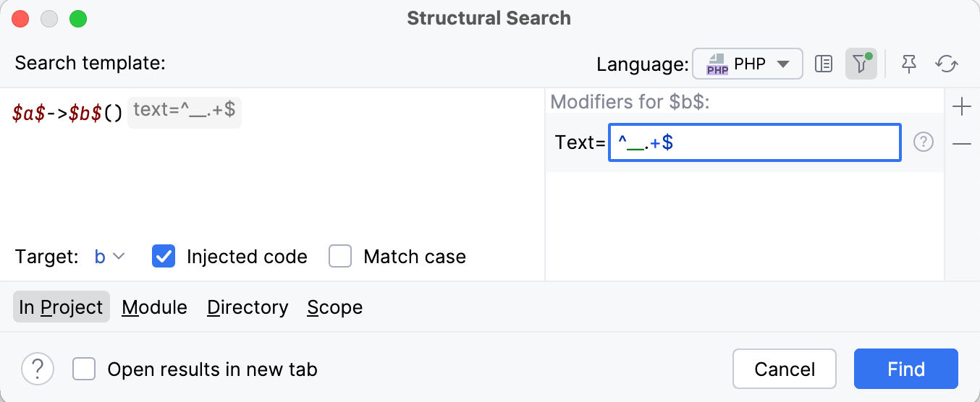Viewport: 980px width, 402px height.
Task: Expand the Target dropdown showing b
Action: pos(110,257)
